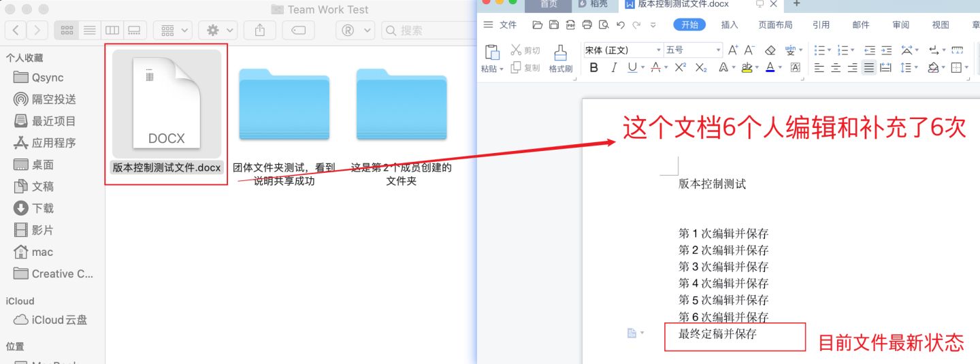
Task: Click the text effects outlined A icon
Action: click(x=723, y=67)
